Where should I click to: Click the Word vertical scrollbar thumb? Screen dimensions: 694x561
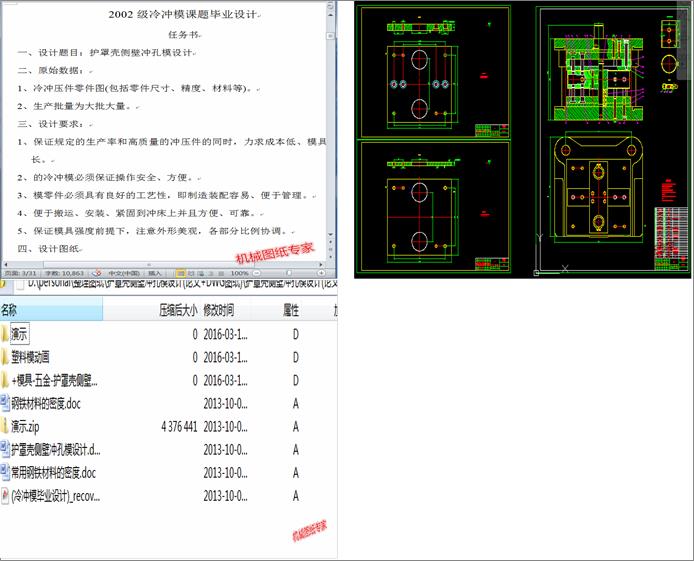pyautogui.click(x=330, y=36)
